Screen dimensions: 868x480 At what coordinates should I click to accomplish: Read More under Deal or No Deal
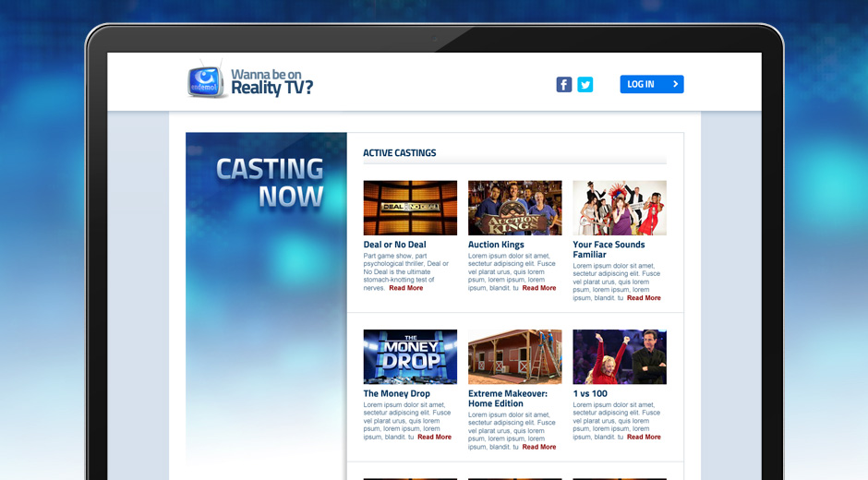pos(405,288)
